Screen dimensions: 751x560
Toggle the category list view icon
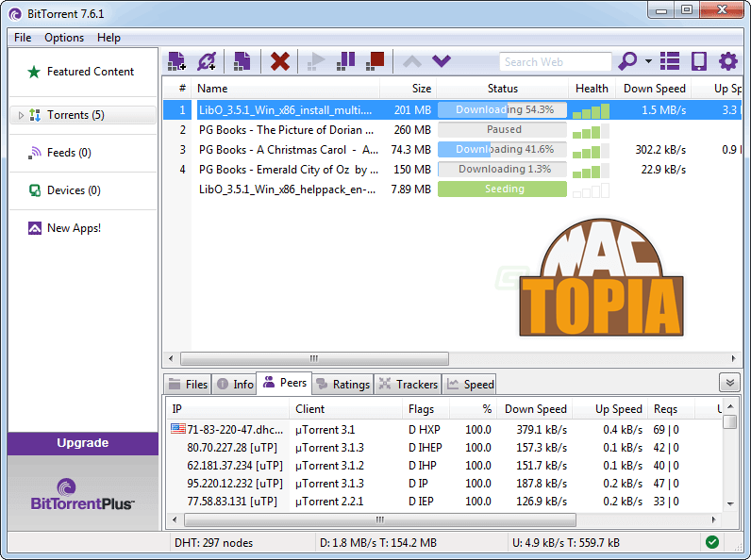coord(670,61)
